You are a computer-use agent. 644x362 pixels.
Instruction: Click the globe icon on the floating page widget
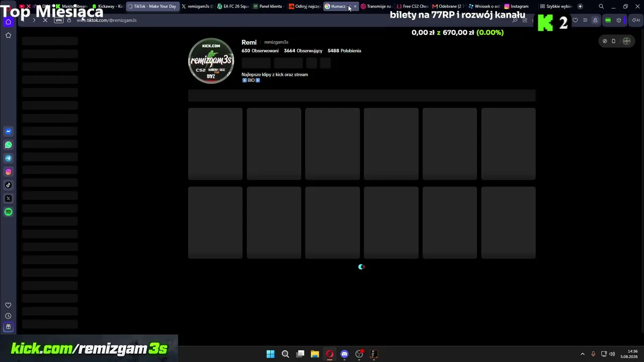pos(626,41)
